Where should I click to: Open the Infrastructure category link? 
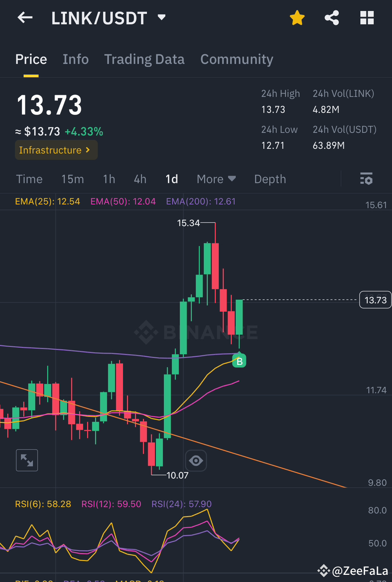[x=56, y=150]
